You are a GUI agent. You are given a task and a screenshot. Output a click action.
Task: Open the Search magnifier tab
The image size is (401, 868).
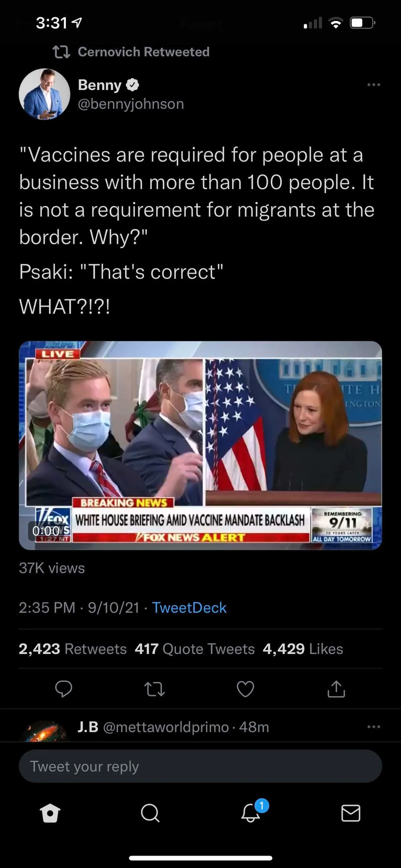(x=150, y=813)
